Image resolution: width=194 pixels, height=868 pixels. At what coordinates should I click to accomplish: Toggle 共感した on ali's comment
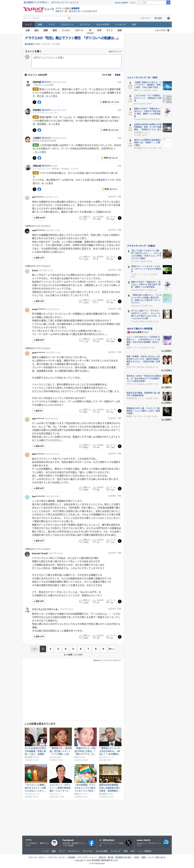85,218
